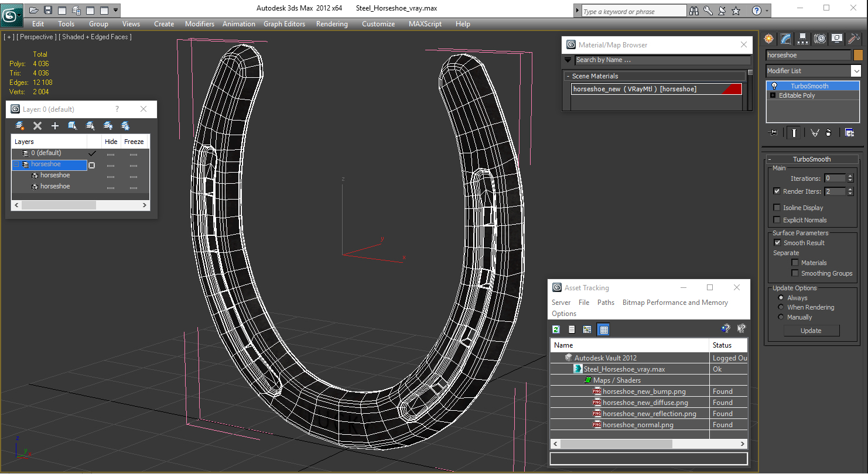Click the object color swatch

click(858, 55)
